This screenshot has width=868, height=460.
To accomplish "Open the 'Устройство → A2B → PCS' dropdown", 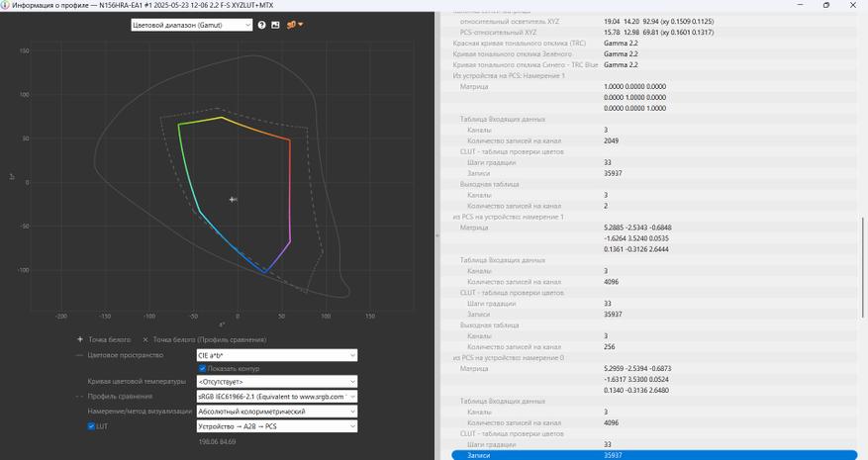I will click(277, 426).
